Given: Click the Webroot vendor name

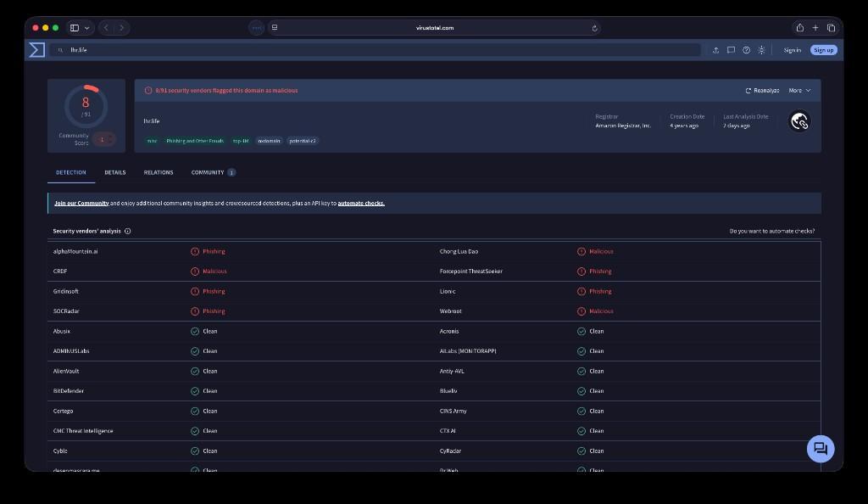Looking at the screenshot, I should [451, 311].
